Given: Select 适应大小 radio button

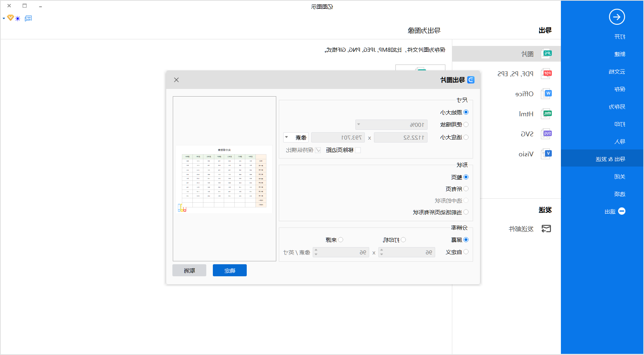Looking at the screenshot, I should click(466, 137).
